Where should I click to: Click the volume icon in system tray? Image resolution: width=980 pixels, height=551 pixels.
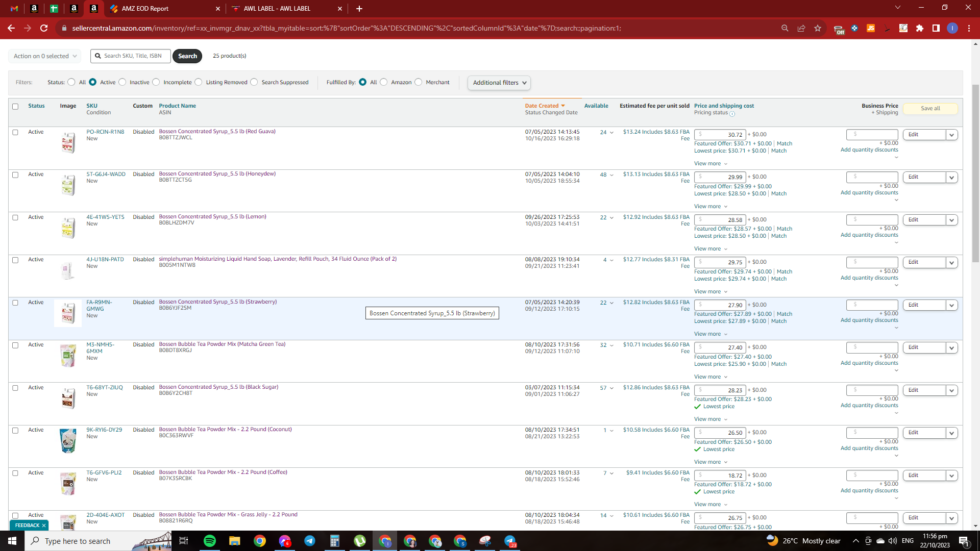point(892,541)
